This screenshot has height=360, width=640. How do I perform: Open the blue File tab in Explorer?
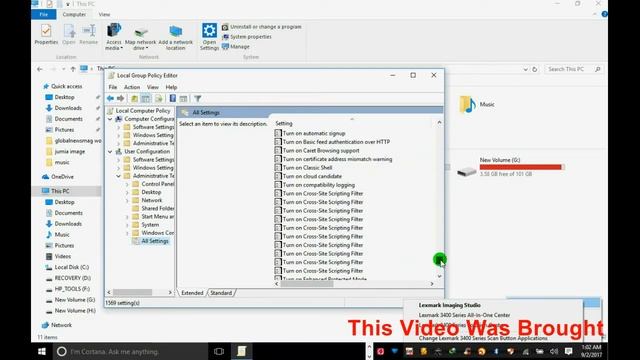pyautogui.click(x=44, y=14)
